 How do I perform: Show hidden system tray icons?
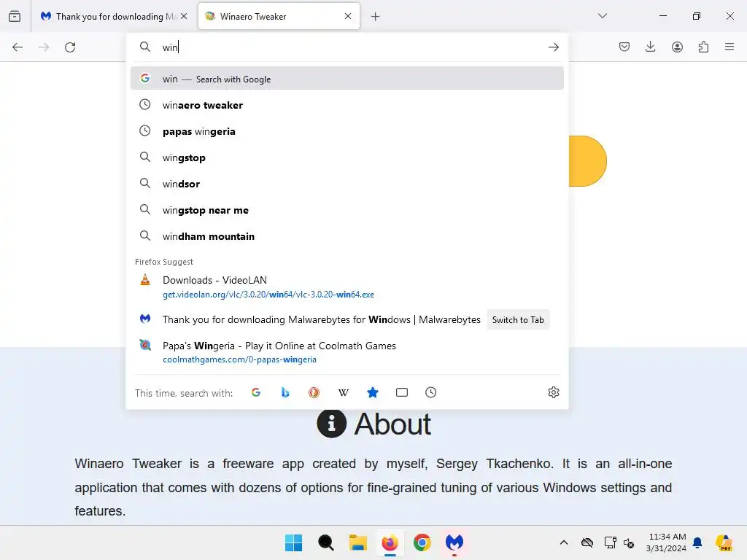coord(564,542)
